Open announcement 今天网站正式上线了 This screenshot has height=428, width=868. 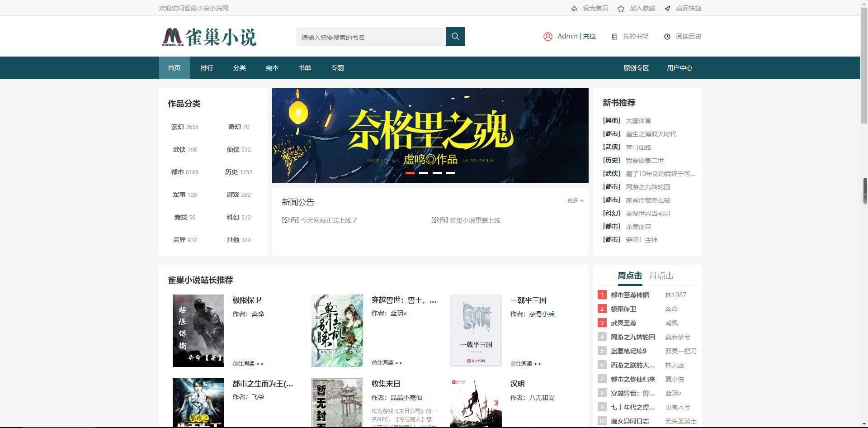(329, 220)
